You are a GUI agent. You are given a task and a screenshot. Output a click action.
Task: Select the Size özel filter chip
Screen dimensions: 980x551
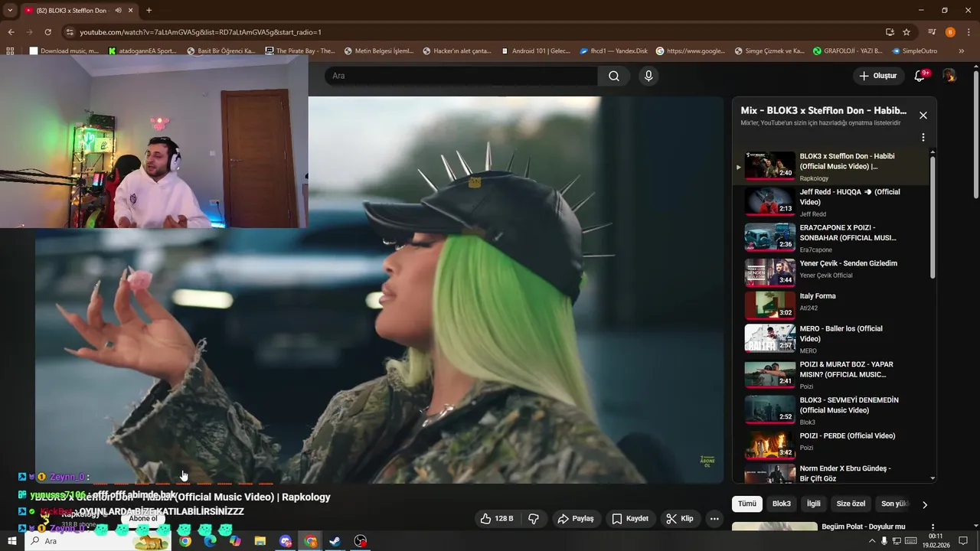point(851,504)
